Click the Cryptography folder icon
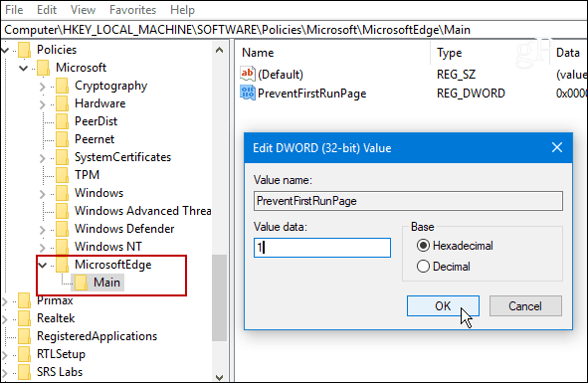 coord(62,86)
